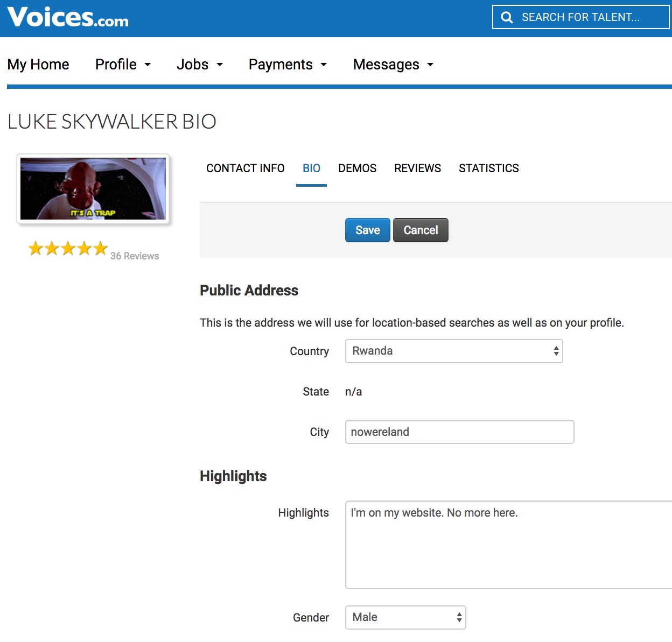
Task: Go to My Home
Action: pyautogui.click(x=38, y=65)
